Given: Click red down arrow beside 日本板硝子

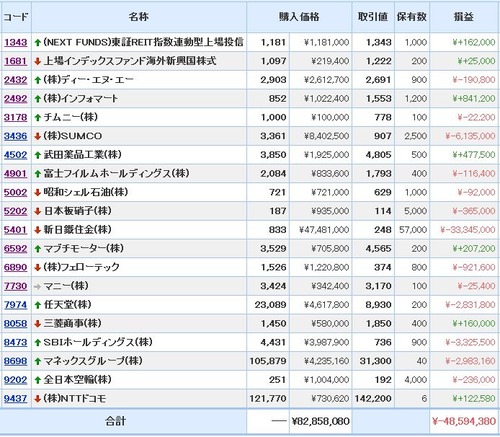Looking at the screenshot, I should (38, 211).
